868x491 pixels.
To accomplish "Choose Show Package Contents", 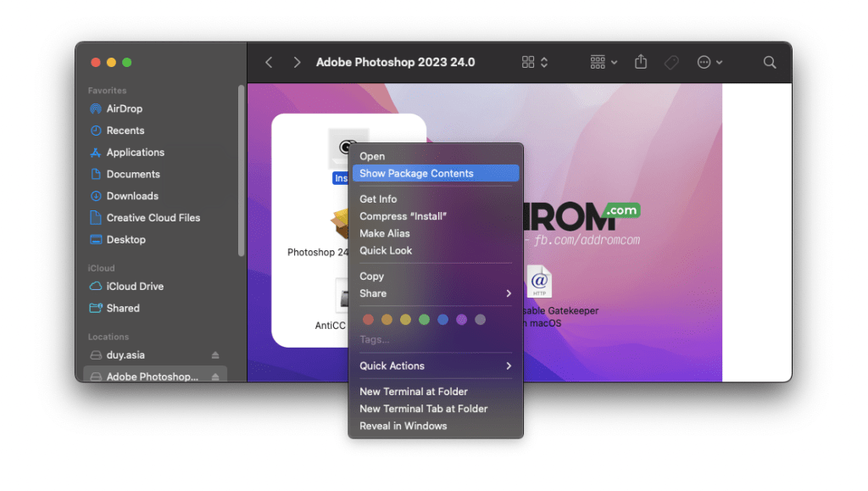I will point(436,173).
